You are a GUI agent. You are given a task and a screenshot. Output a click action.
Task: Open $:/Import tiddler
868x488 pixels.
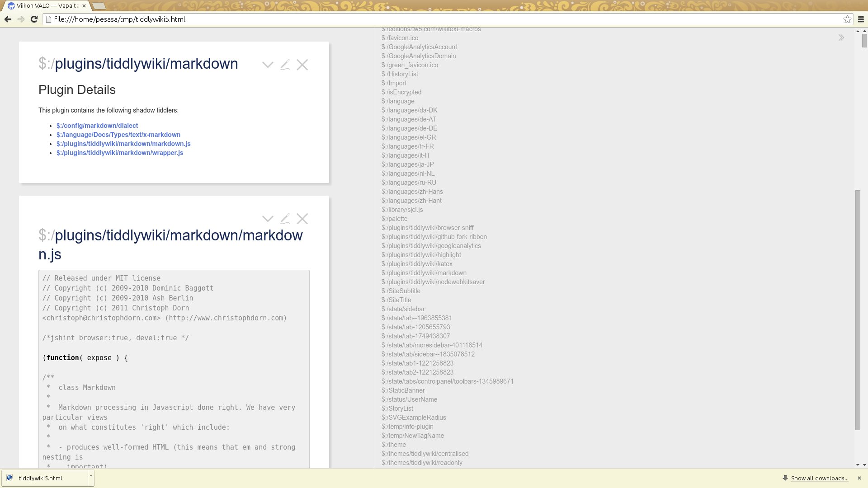(x=394, y=83)
